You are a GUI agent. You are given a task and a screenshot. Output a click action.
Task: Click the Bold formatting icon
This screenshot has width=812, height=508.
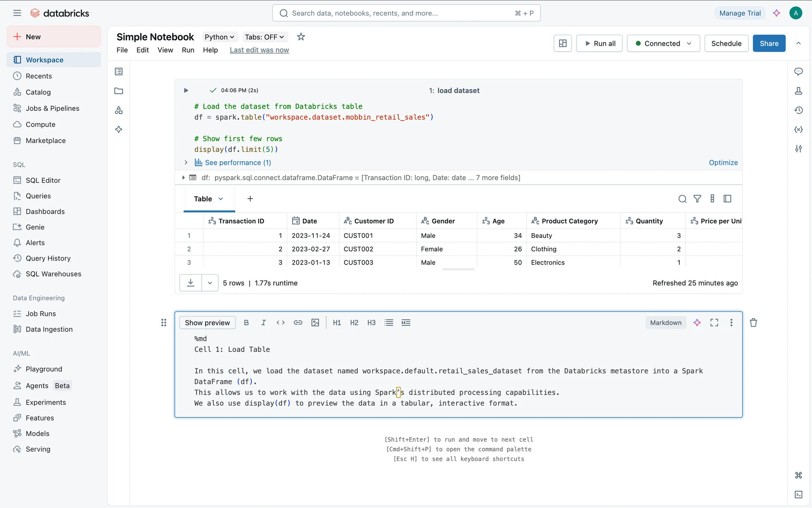[246, 323]
